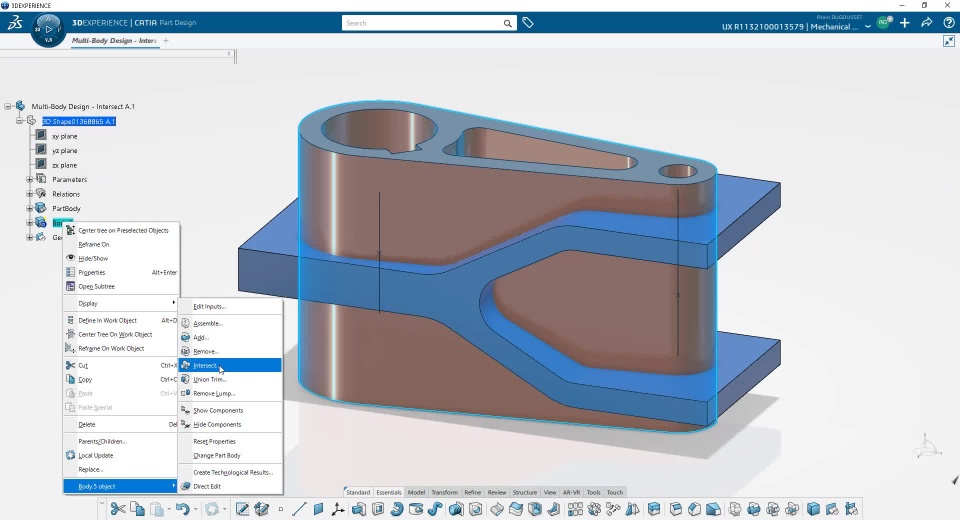
Task: Click the expand view icon at top right
Action: (949, 41)
